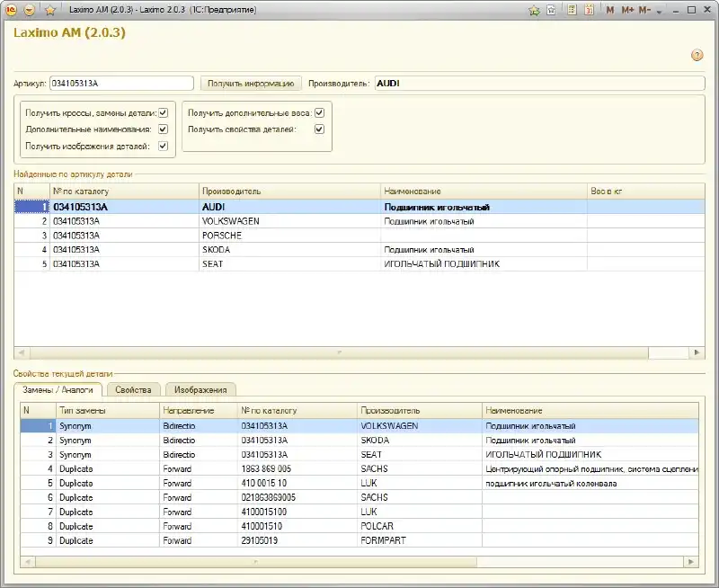Click the upper table horizontal scrollbar

340,352
